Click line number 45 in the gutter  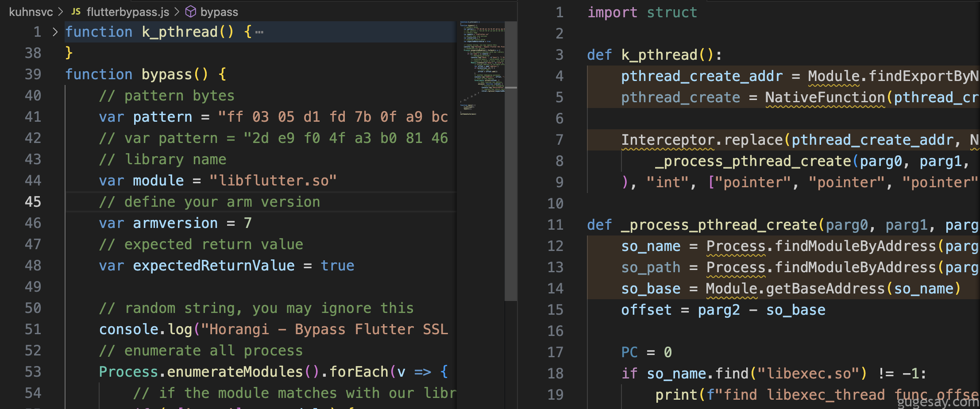pos(33,202)
